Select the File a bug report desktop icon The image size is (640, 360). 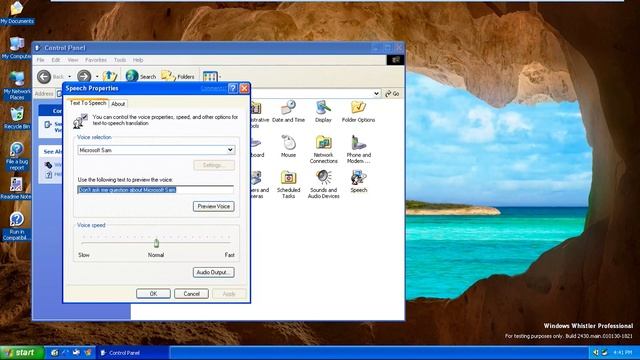(x=17, y=156)
